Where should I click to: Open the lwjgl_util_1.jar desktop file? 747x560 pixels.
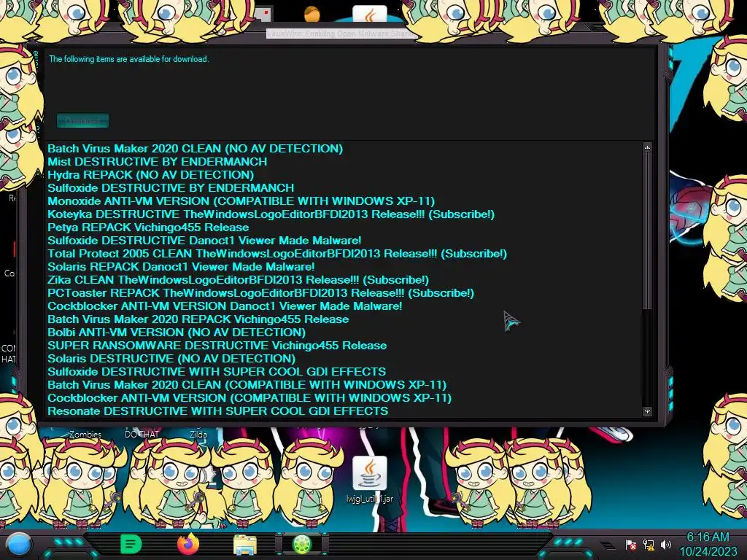tap(370, 480)
